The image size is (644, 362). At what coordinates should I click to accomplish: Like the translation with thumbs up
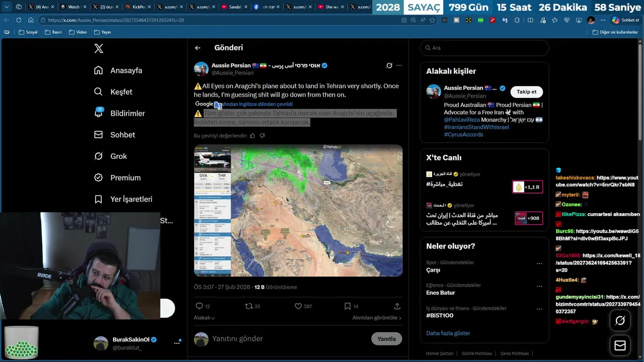coord(253,136)
